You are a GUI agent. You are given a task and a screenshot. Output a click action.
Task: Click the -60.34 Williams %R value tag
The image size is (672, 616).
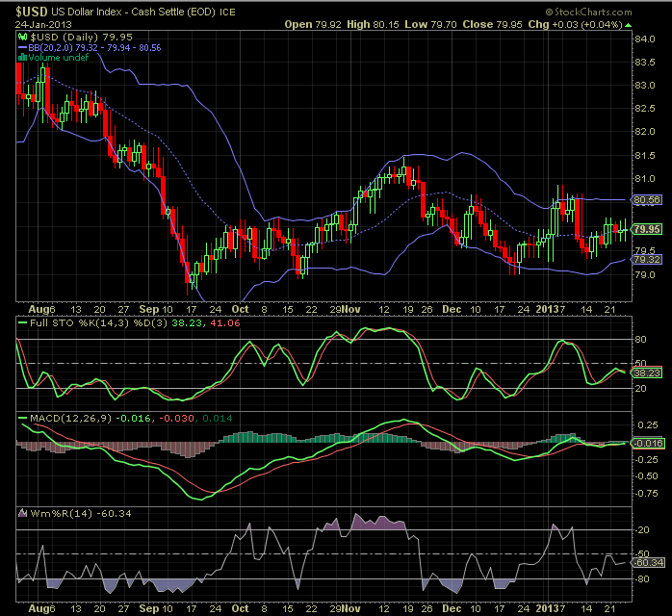pos(645,562)
